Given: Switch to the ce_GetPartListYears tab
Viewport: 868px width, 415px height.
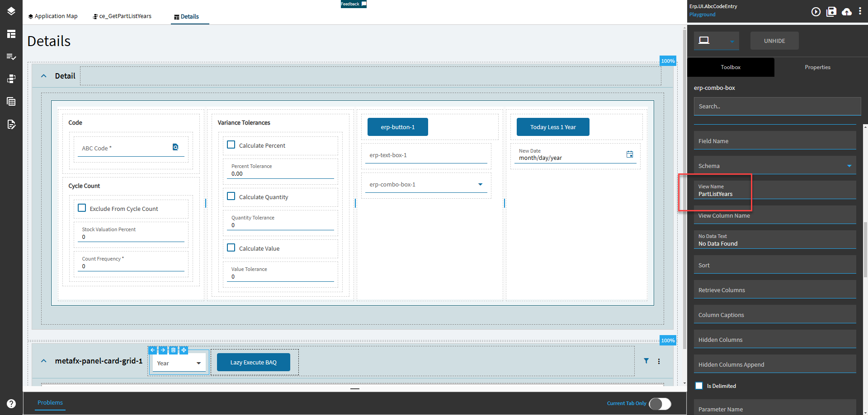Looking at the screenshot, I should tap(122, 16).
